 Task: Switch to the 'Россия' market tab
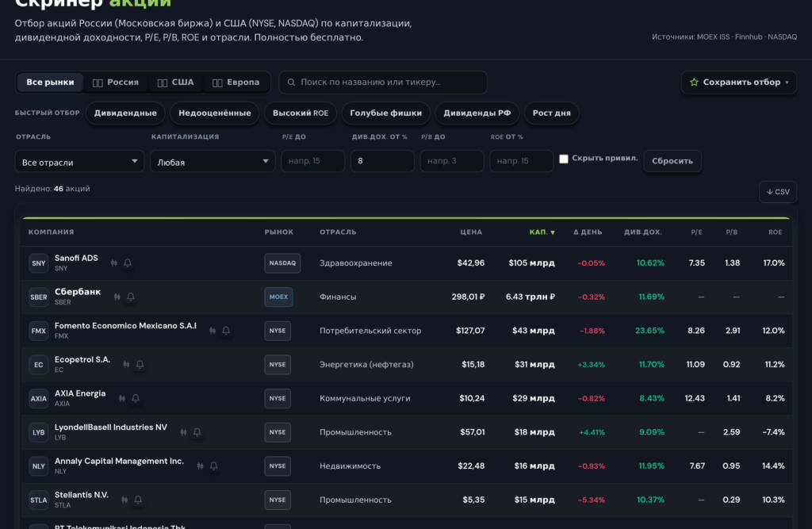[x=116, y=82]
